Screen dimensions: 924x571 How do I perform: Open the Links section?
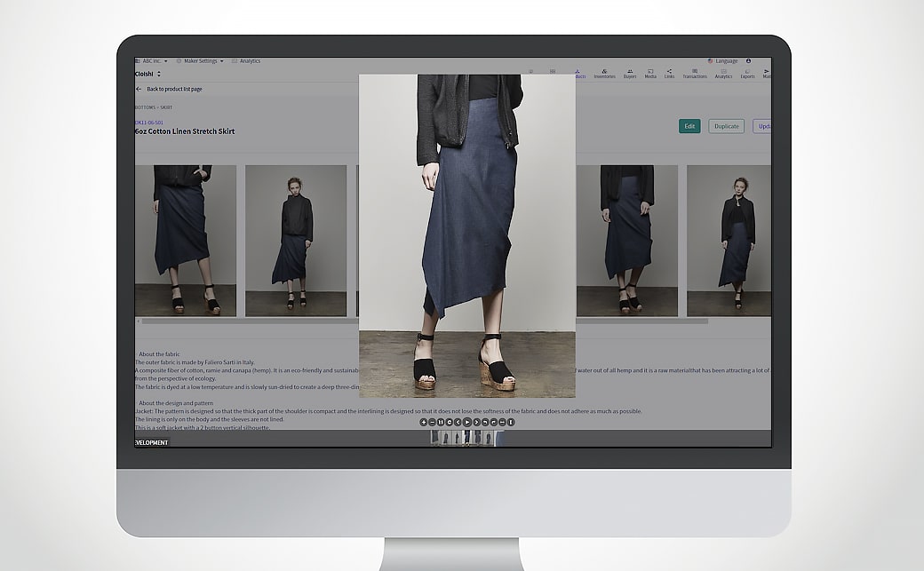tap(669, 74)
